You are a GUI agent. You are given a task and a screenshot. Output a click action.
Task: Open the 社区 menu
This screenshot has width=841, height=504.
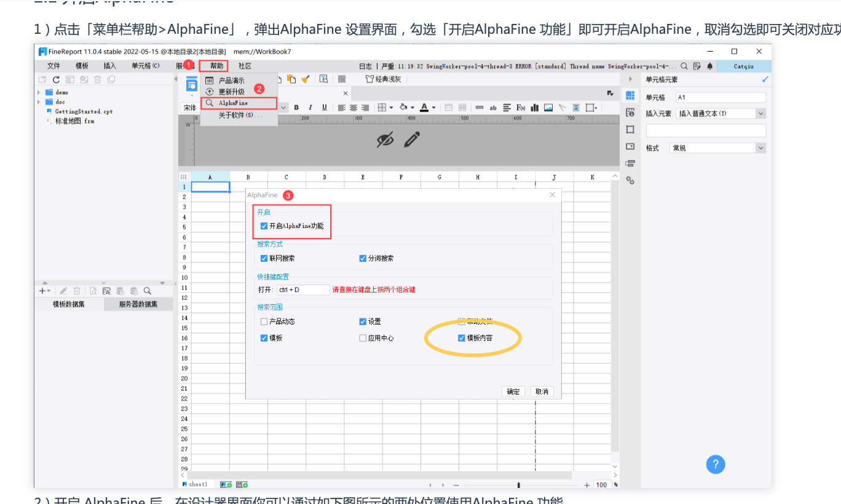click(x=245, y=66)
